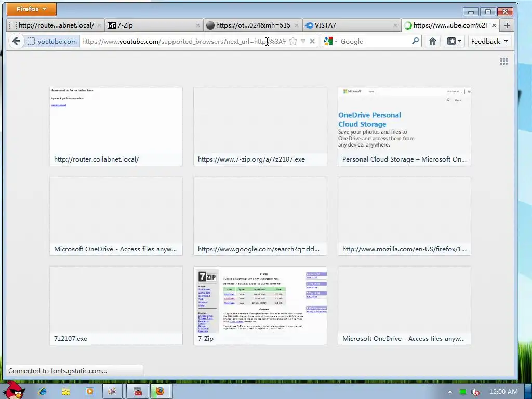Open the bookmarks menu button
The width and height of the screenshot is (532, 399).
pyautogui.click(x=454, y=42)
